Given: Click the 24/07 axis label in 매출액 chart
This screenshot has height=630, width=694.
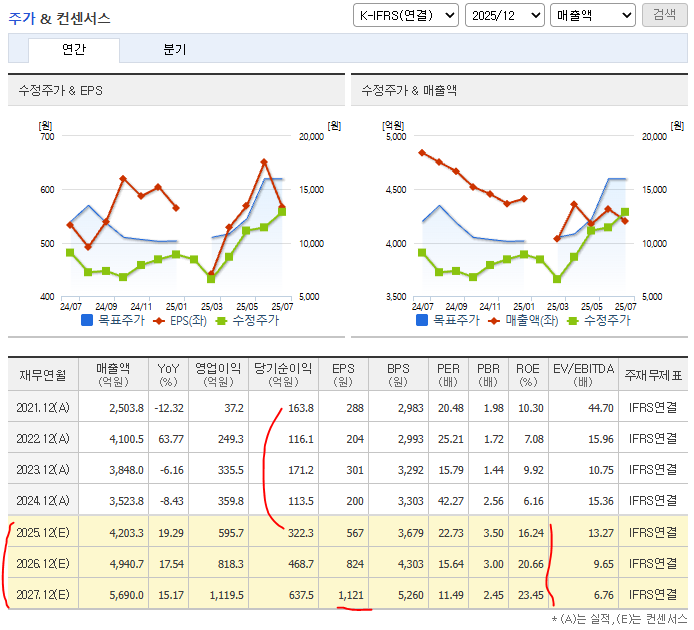Looking at the screenshot, I should [423, 306].
